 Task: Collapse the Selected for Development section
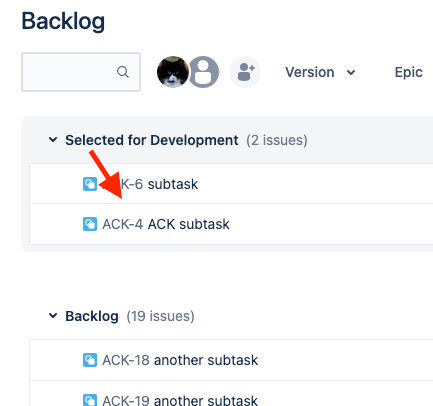coord(53,140)
